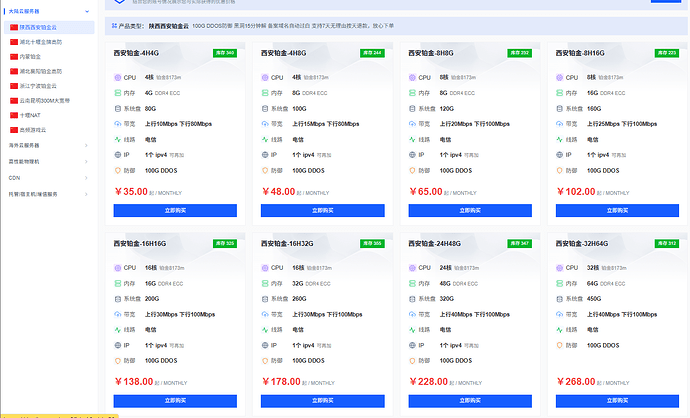Image resolution: width=690 pixels, height=418 pixels.
Task: Buy now for the ¥65.00 西安铂金-8H8G plan
Action: [470, 210]
